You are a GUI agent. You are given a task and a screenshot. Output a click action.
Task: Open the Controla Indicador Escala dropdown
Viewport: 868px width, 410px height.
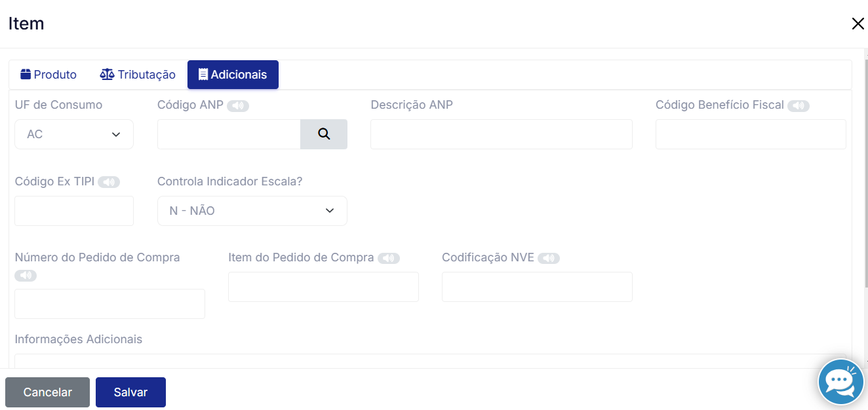(252, 211)
